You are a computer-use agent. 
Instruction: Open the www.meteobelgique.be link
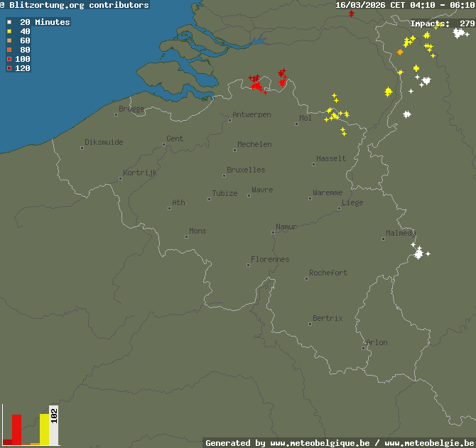(320, 443)
